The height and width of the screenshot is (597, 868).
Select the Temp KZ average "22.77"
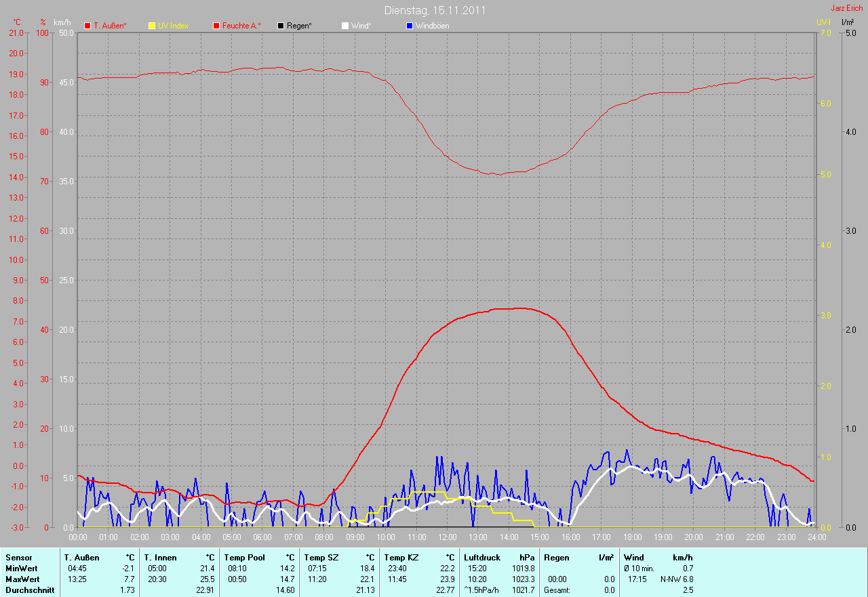coord(445,590)
